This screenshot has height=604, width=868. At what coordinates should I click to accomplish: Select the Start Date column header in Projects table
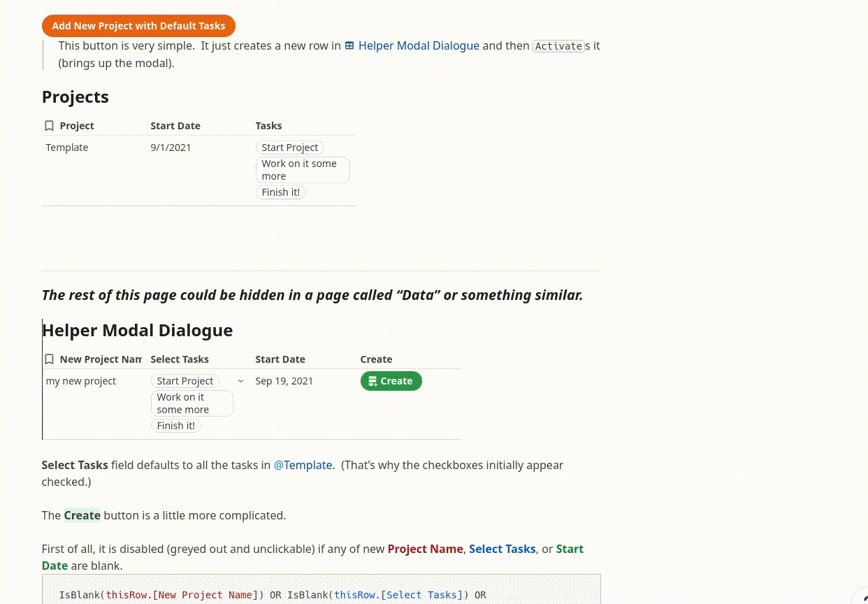[175, 126]
